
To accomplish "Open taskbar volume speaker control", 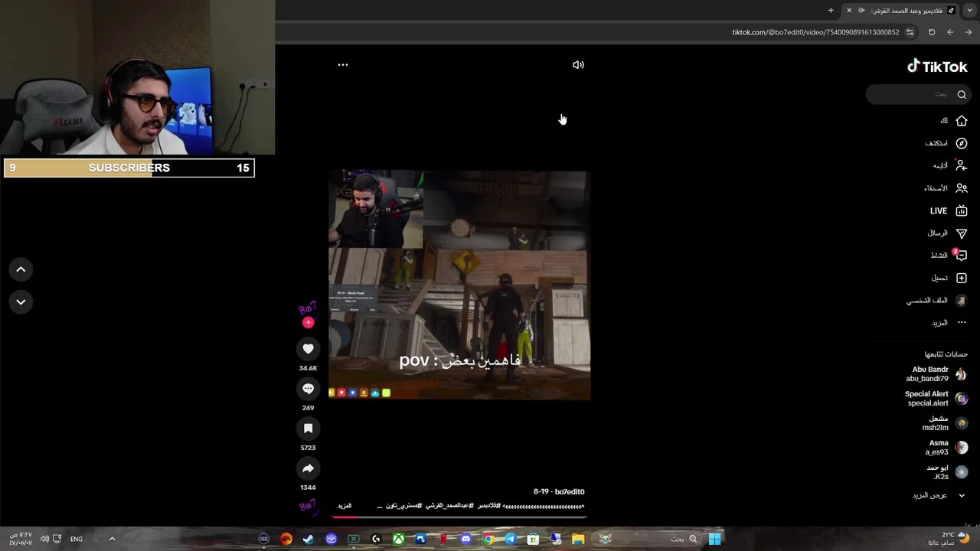I will [x=44, y=539].
